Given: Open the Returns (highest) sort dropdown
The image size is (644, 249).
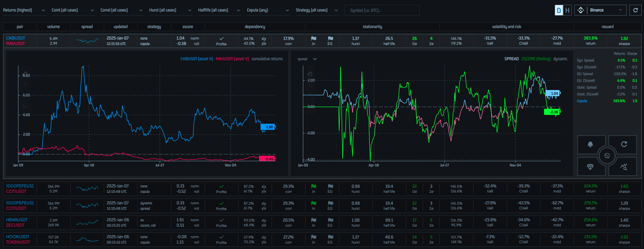Looking at the screenshot, I should [x=24, y=10].
